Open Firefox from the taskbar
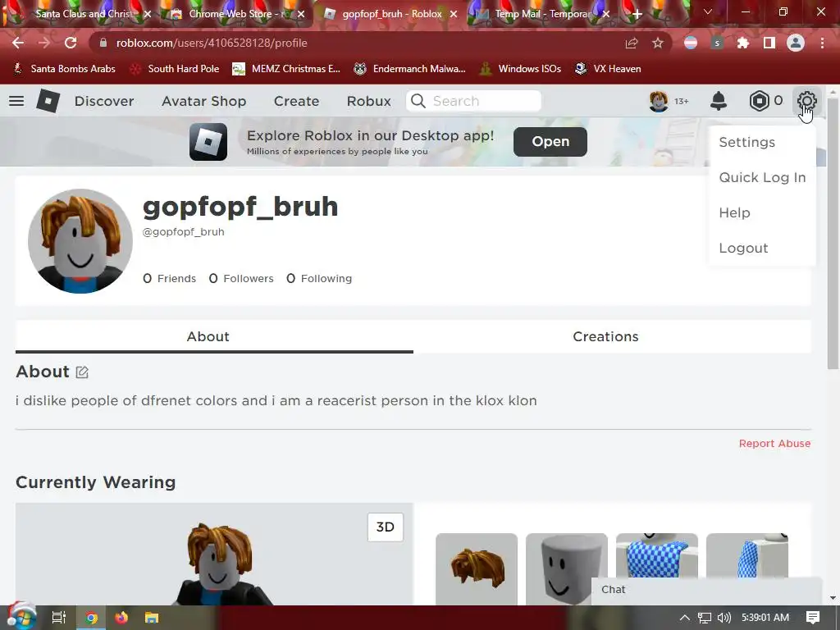 click(121, 618)
